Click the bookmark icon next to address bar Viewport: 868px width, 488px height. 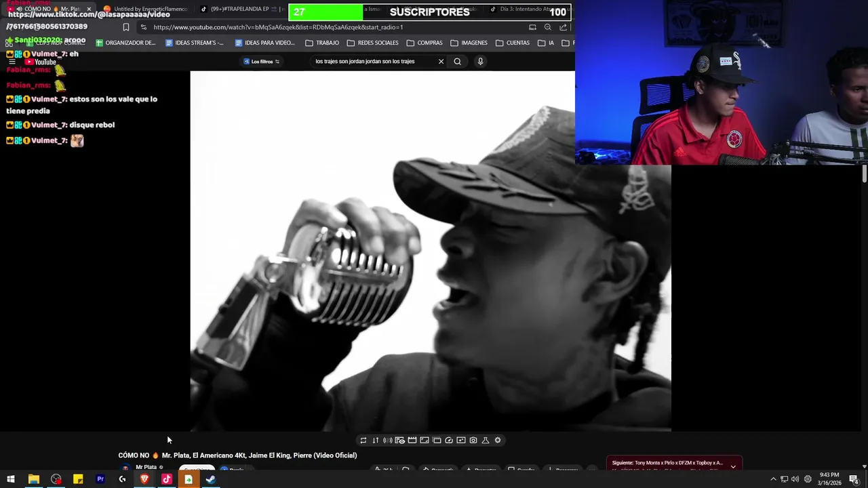tap(125, 27)
